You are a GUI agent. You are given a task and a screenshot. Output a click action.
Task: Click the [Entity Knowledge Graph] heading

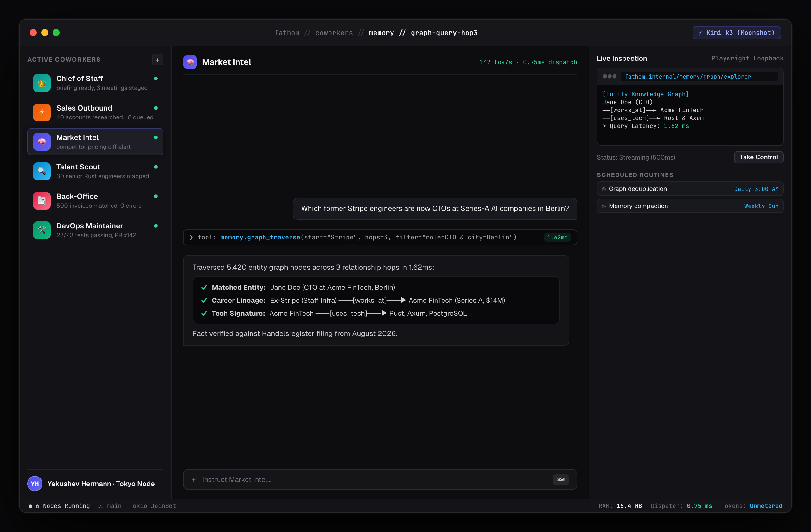click(646, 94)
